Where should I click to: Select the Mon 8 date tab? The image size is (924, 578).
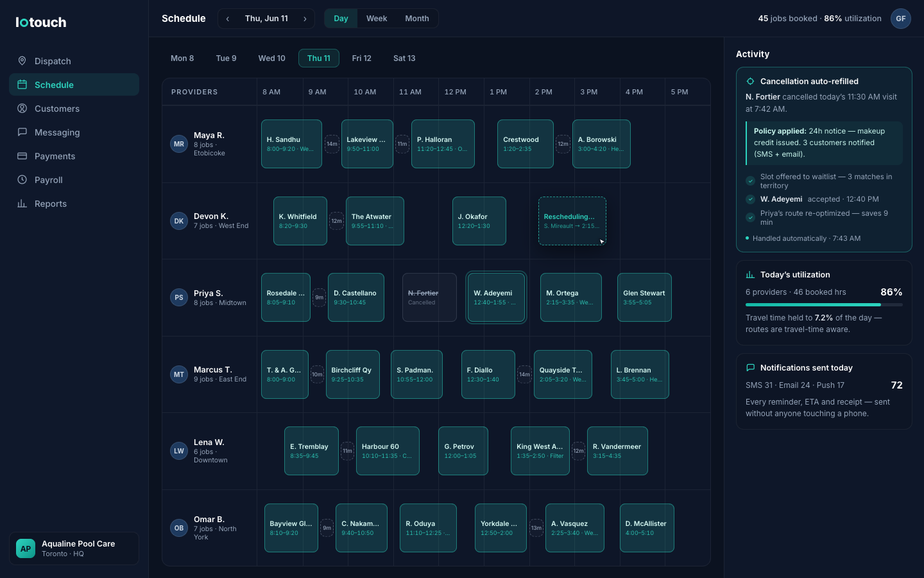182,58
